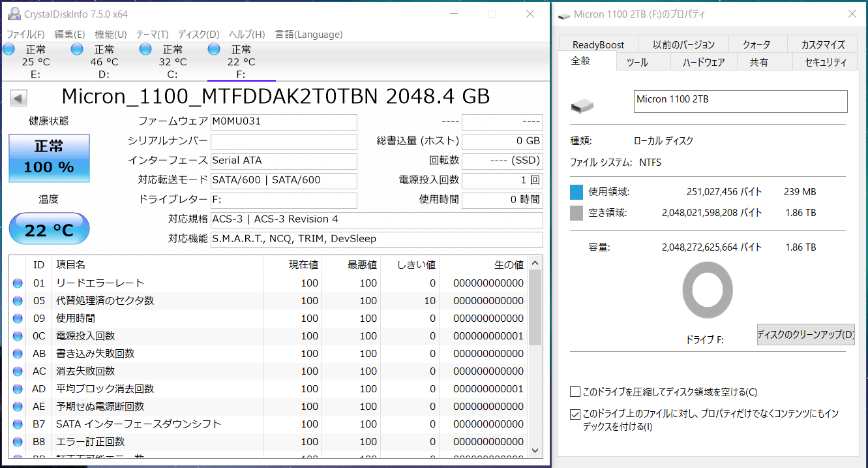Click the status dot for attribute B7
This screenshot has height=468, width=868.
(18, 424)
